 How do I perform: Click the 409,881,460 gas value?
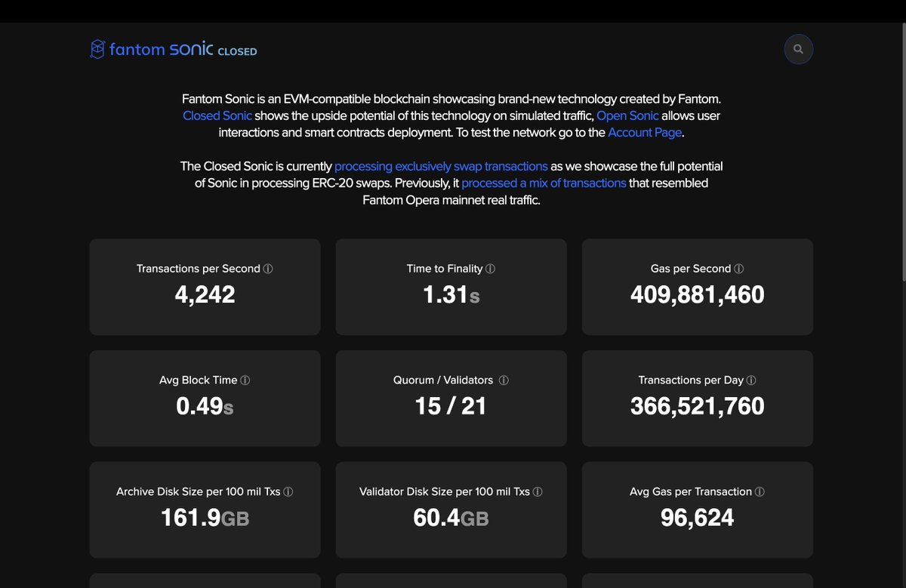pyautogui.click(x=698, y=294)
